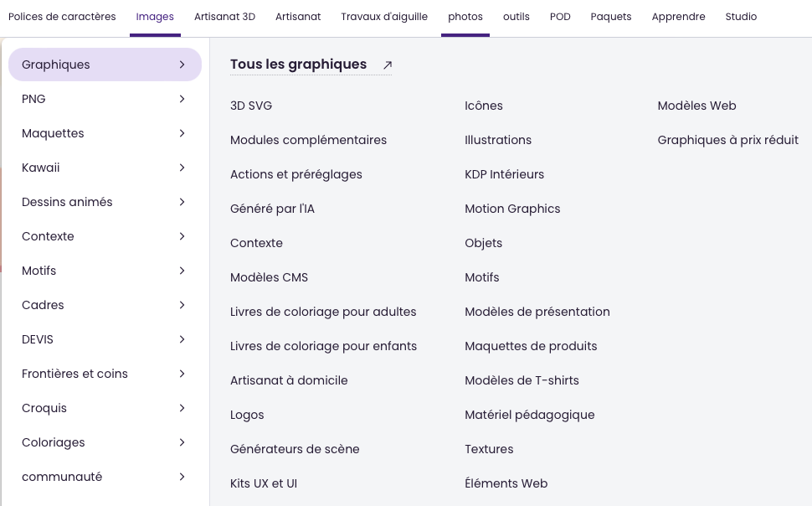
Task: Switch to the photos tab
Action: click(465, 17)
